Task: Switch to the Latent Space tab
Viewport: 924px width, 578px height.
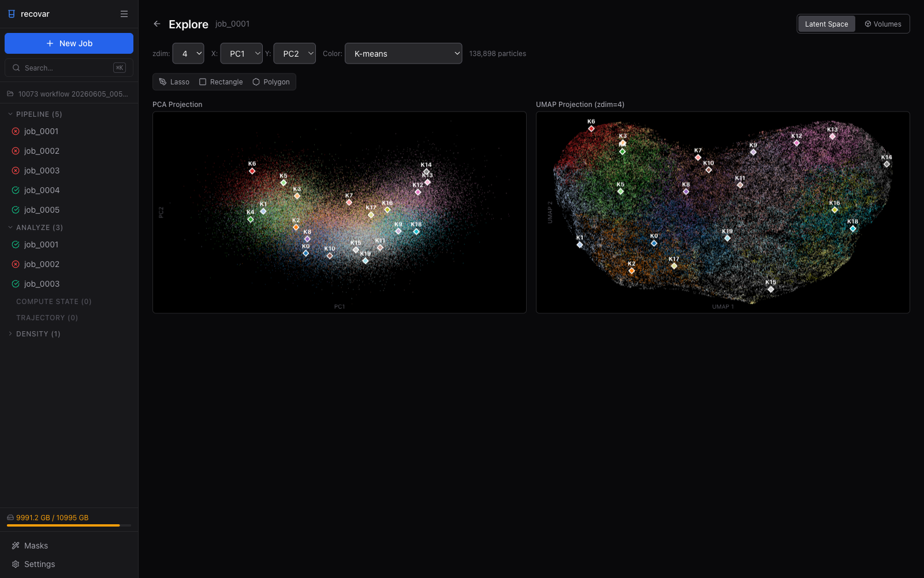Action: click(x=826, y=24)
